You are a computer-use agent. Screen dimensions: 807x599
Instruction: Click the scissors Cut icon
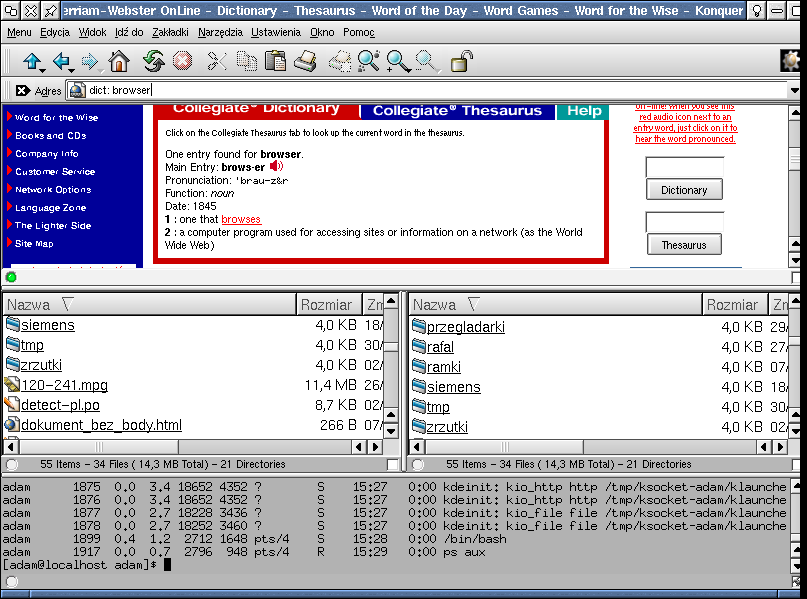point(217,62)
